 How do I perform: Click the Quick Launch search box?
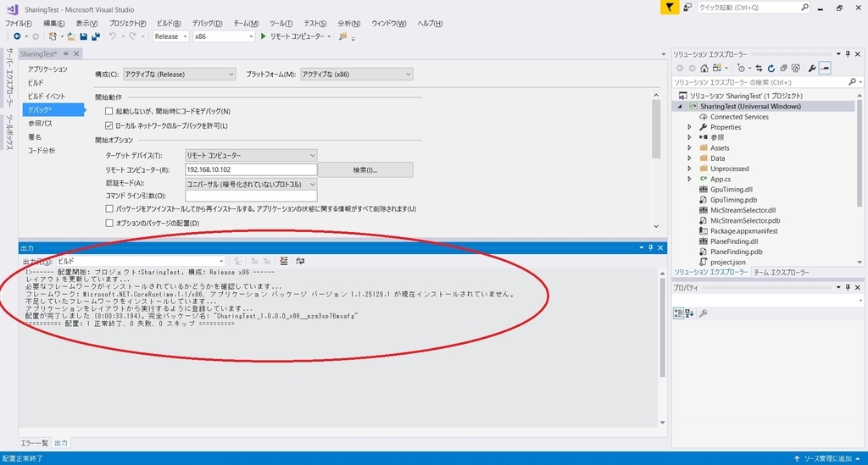click(x=754, y=7)
